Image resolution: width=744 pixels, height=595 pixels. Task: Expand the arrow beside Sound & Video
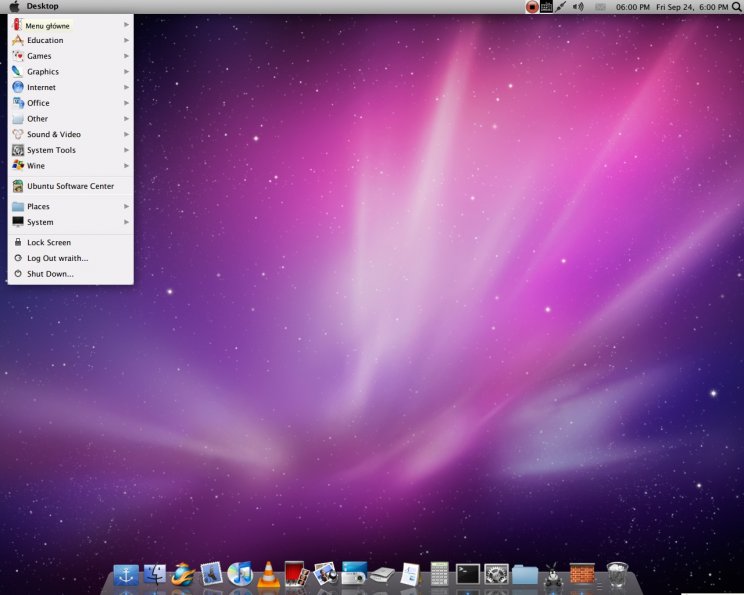126,134
